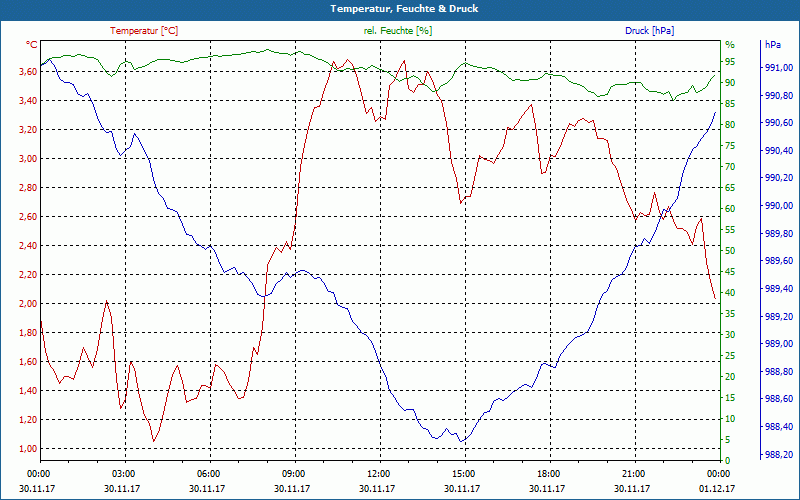Click pressure axis value '989,40'
This screenshot has width=800, height=500.
click(x=779, y=289)
